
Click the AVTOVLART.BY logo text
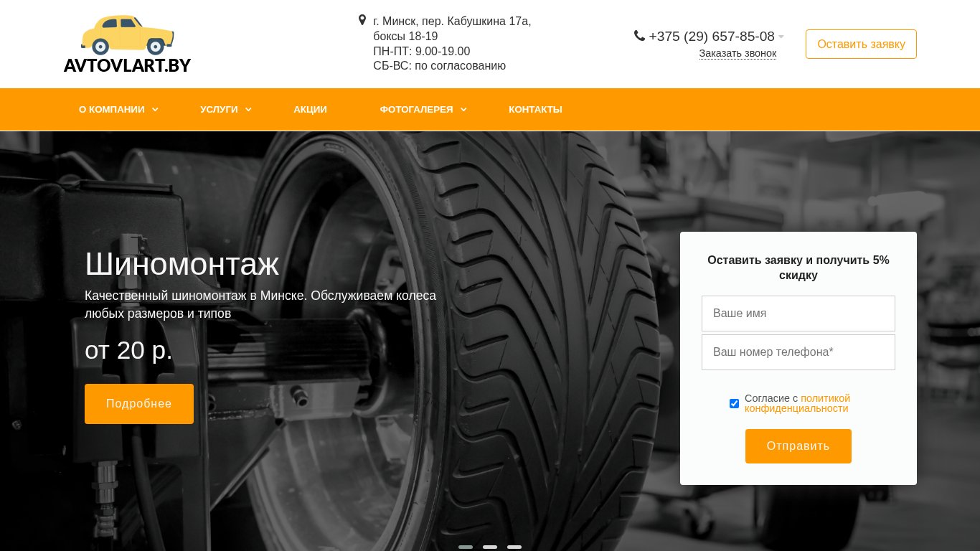127,65
